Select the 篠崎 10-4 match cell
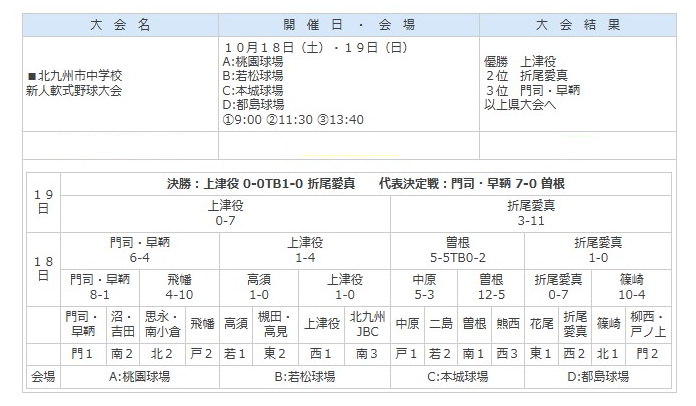The image size is (696, 406). [632, 288]
